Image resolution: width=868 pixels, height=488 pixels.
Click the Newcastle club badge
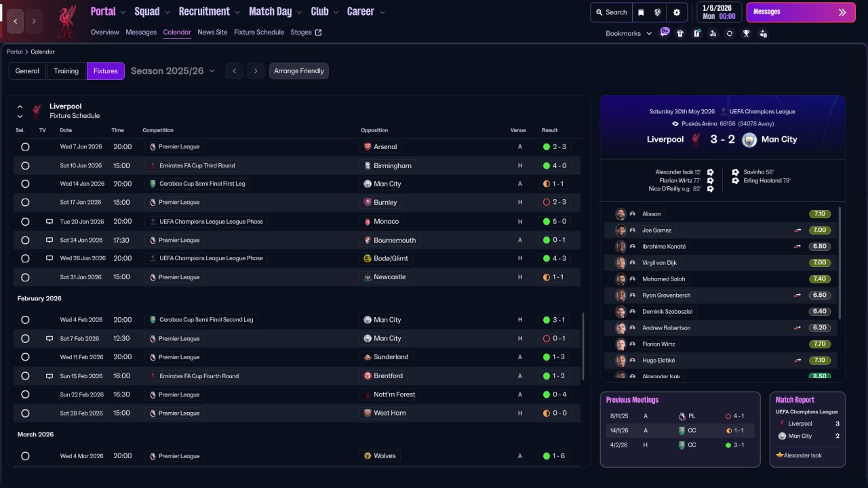(x=368, y=277)
